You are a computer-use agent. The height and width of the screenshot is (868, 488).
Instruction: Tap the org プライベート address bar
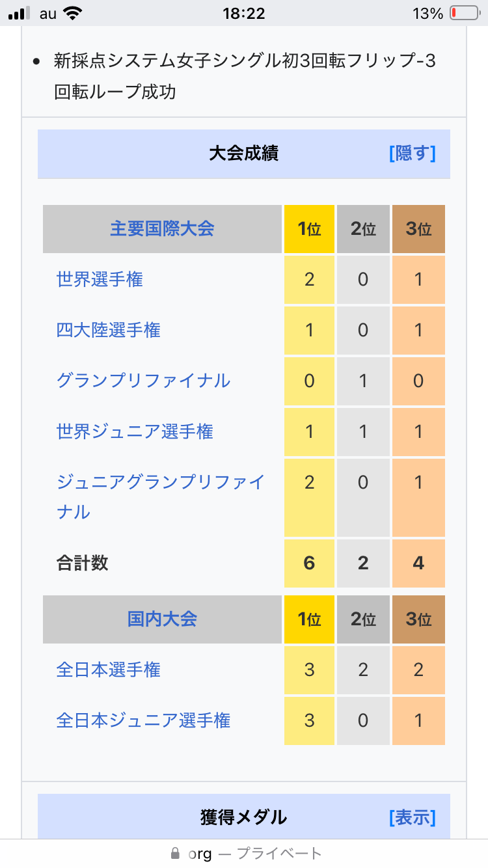click(x=255, y=854)
